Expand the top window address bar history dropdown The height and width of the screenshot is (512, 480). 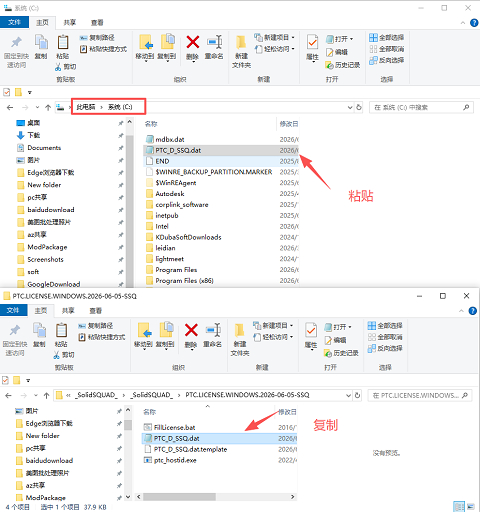(350, 107)
